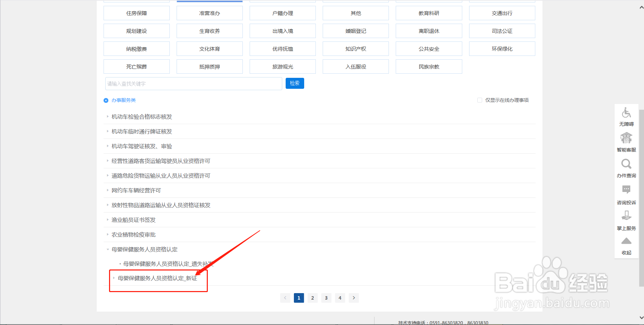
Task: Open 母婴保健服务人员资格认定_新证 link
Action: [158, 278]
